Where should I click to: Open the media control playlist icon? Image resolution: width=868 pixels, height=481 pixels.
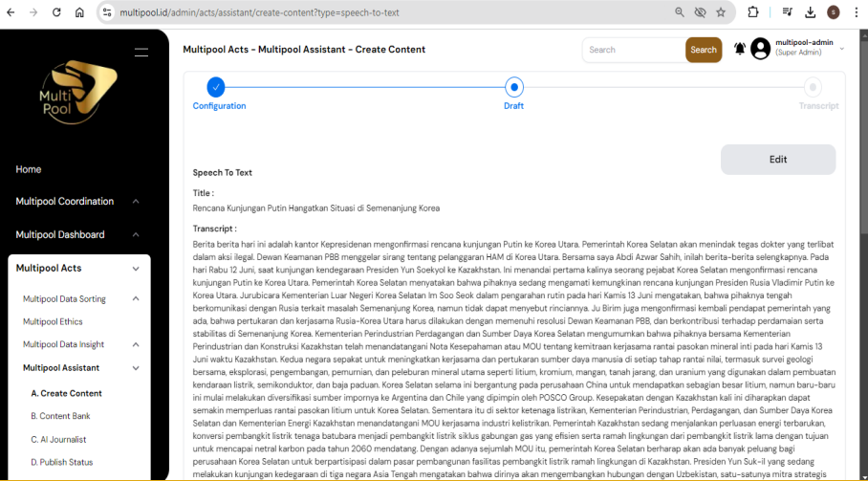[787, 12]
